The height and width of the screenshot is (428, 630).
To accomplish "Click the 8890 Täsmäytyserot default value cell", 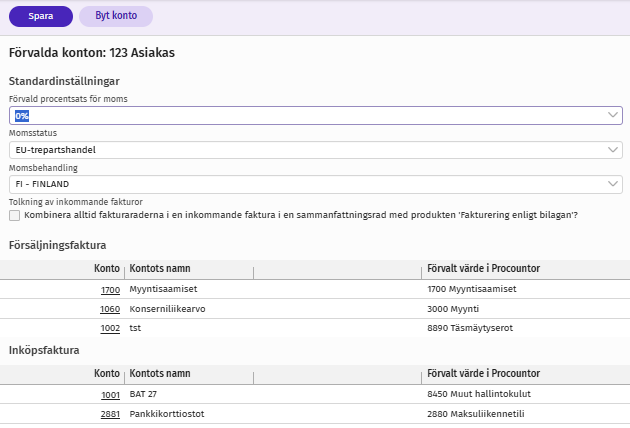I will [x=470, y=328].
